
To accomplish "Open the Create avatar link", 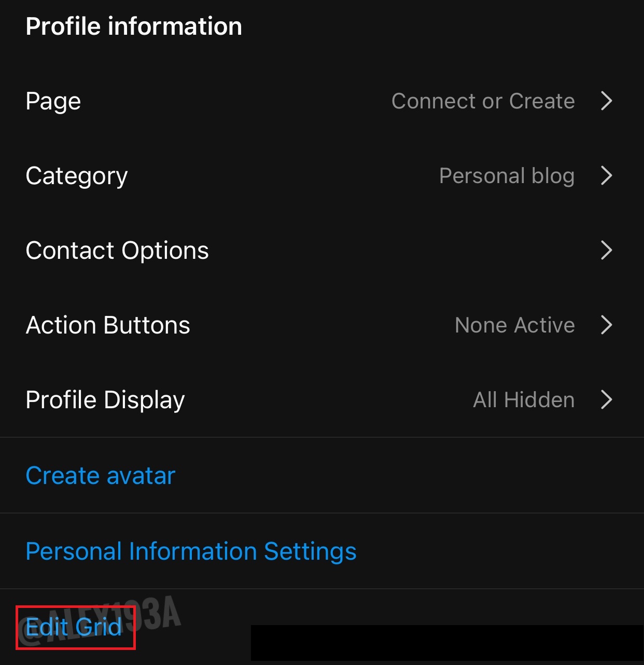I will pyautogui.click(x=101, y=476).
